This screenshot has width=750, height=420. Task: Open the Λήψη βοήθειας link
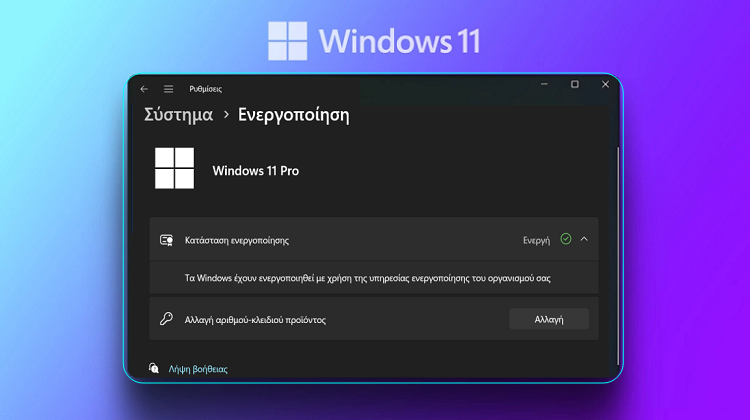click(198, 369)
